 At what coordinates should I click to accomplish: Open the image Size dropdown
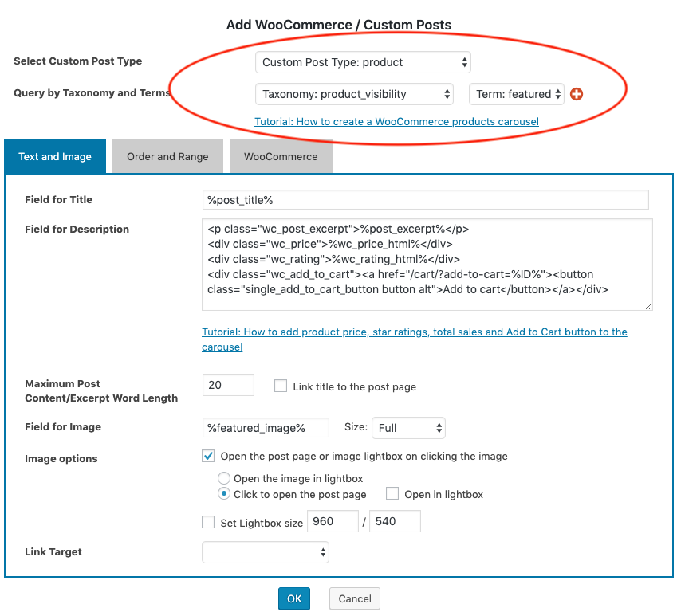click(408, 428)
